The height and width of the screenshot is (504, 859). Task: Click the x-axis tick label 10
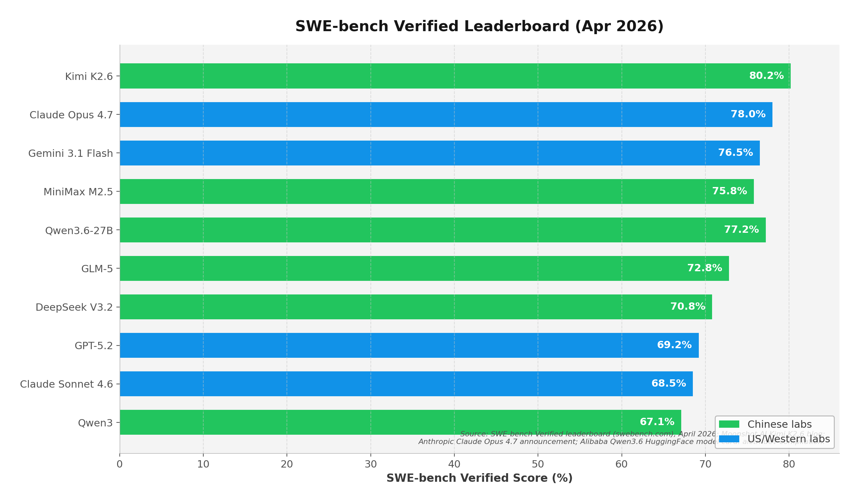click(x=203, y=465)
